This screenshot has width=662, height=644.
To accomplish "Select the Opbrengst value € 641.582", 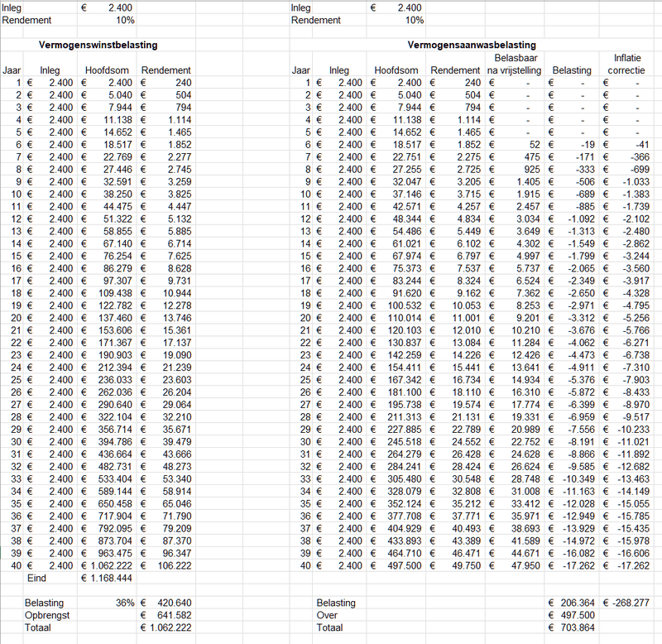I will tap(166, 615).
